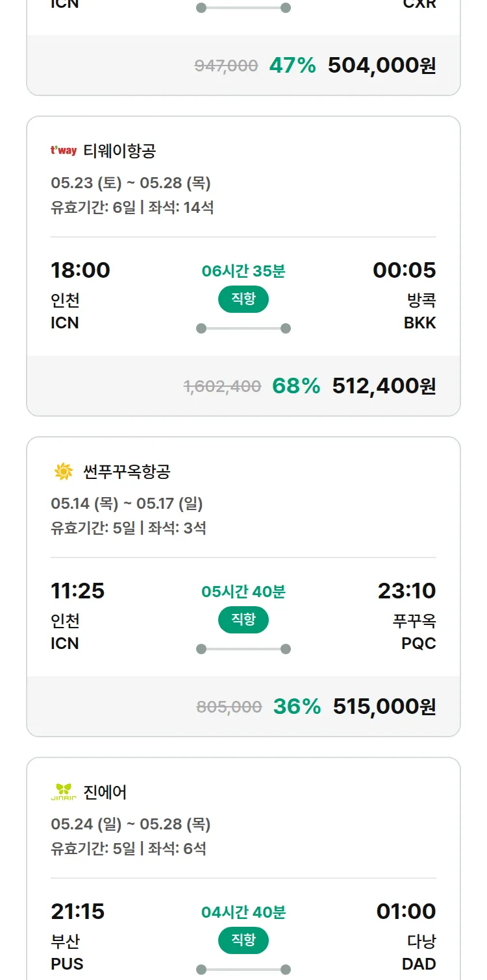Viewport: 487px width, 980px height.
Task: Click the 21:15 Busan departure time
Action: point(78,911)
